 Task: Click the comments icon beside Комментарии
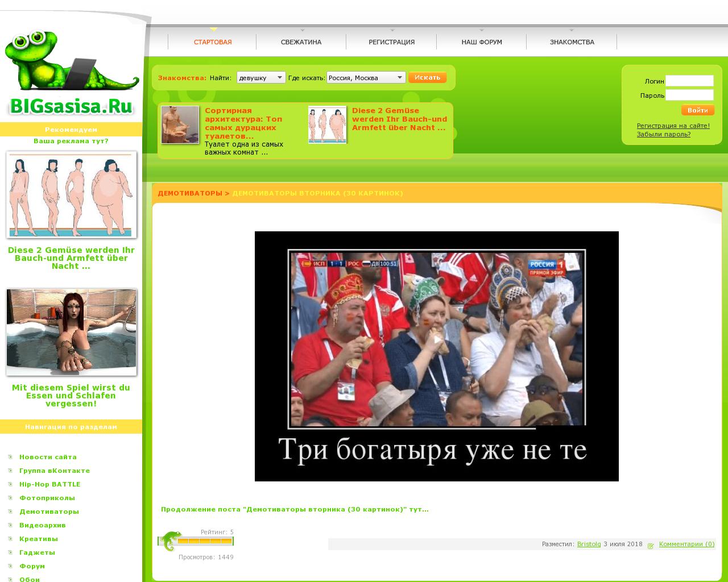click(651, 545)
